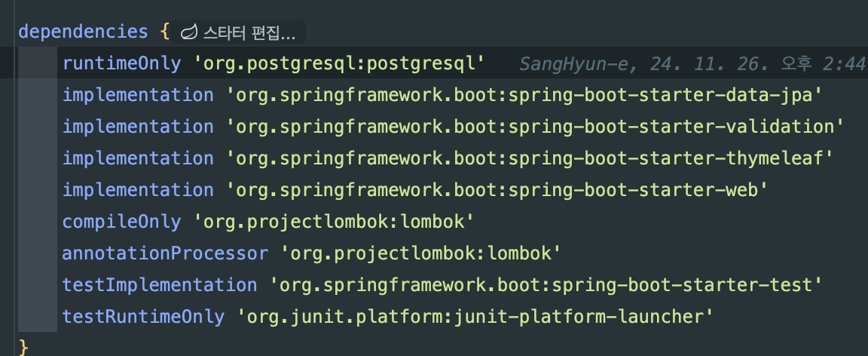The image size is (868, 356).
Task: Click the runtimeOnly keyword
Action: point(122,64)
